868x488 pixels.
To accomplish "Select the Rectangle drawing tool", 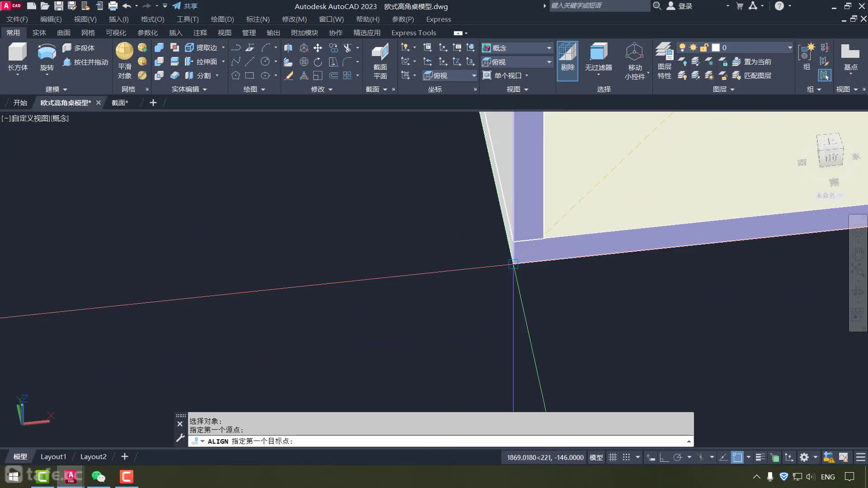I will tap(250, 75).
